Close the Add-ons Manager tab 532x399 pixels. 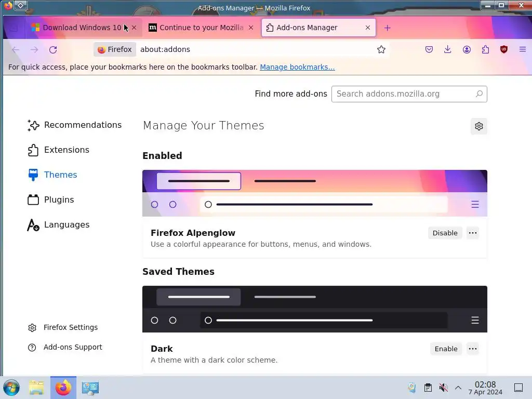tap(367, 28)
